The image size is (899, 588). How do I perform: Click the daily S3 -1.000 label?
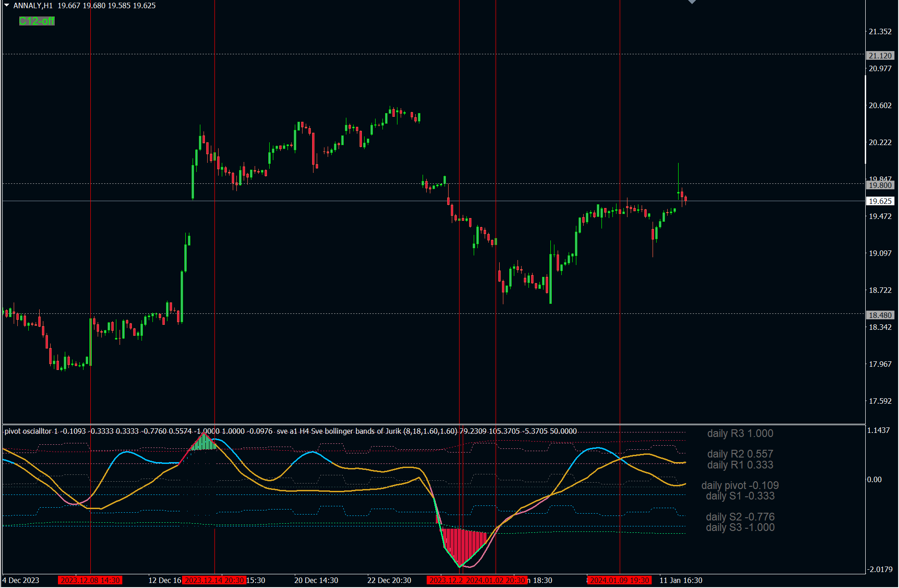coord(740,527)
